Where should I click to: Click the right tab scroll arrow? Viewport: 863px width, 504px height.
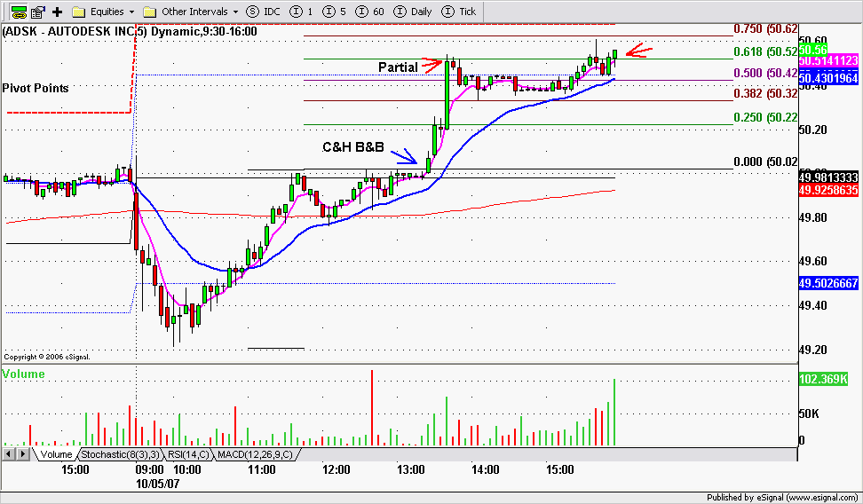pyautogui.click(x=22, y=454)
